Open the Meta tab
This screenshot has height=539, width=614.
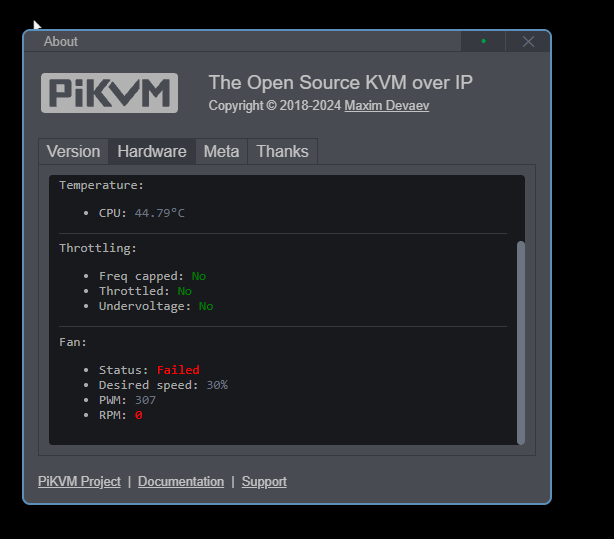click(221, 152)
